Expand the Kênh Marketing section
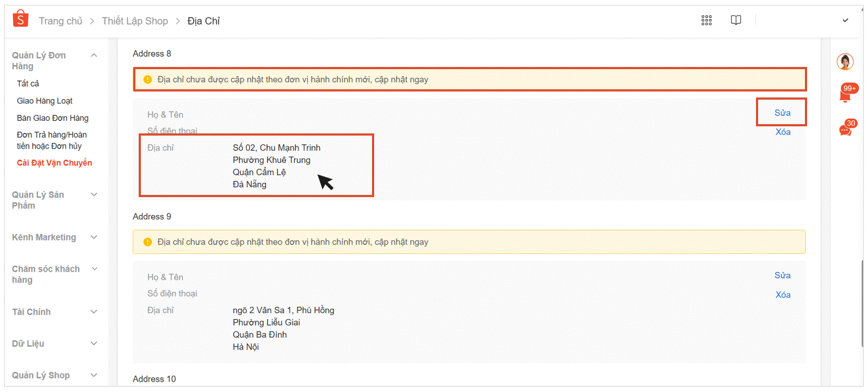 point(94,237)
